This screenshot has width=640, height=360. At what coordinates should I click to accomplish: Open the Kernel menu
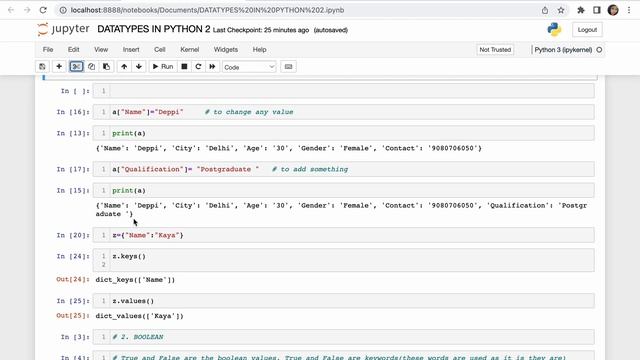click(190, 49)
